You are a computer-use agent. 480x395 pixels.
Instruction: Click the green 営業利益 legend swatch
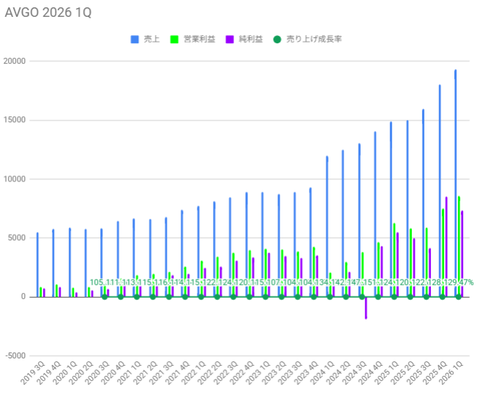174,39
